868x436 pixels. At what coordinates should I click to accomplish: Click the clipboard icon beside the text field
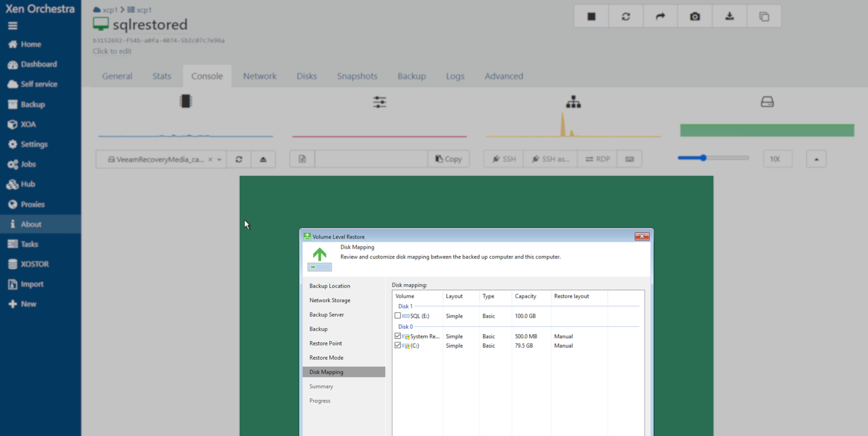(x=303, y=159)
